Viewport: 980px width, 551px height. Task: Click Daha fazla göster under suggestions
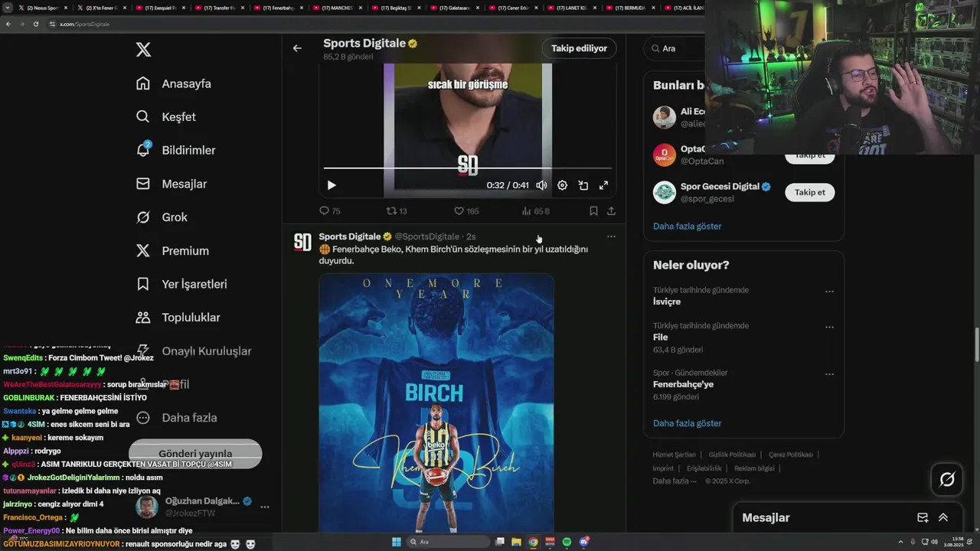tap(687, 226)
